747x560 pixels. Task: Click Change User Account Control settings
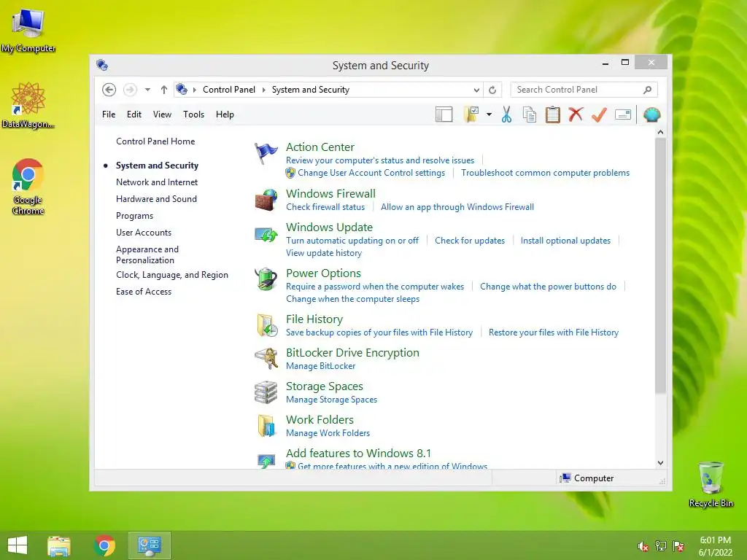tap(371, 173)
